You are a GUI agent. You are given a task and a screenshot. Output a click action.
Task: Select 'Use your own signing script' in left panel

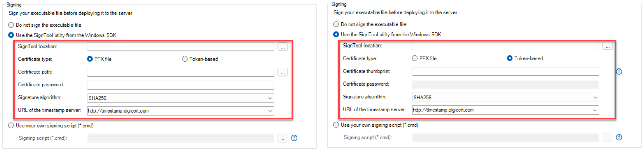tap(11, 126)
